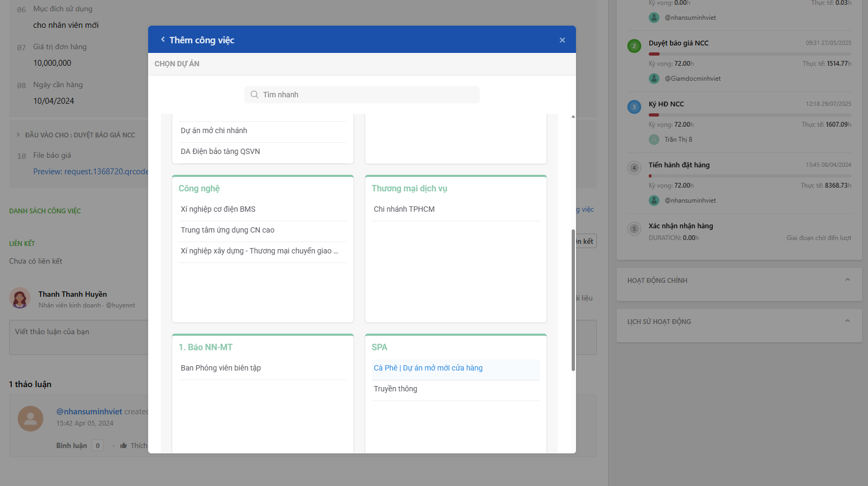Choose Trung tâm ứng dụng CN cao
Image resolution: width=868 pixels, height=486 pixels.
[263, 230]
